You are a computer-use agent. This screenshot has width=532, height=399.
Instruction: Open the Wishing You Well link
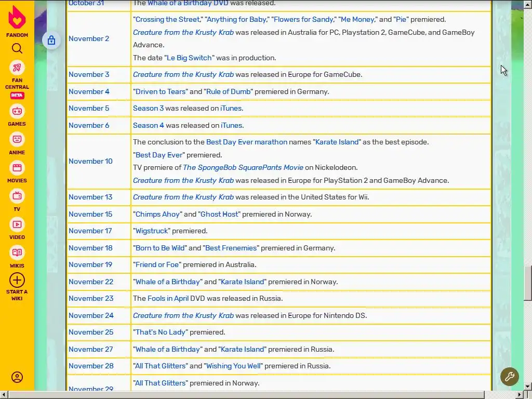point(233,366)
